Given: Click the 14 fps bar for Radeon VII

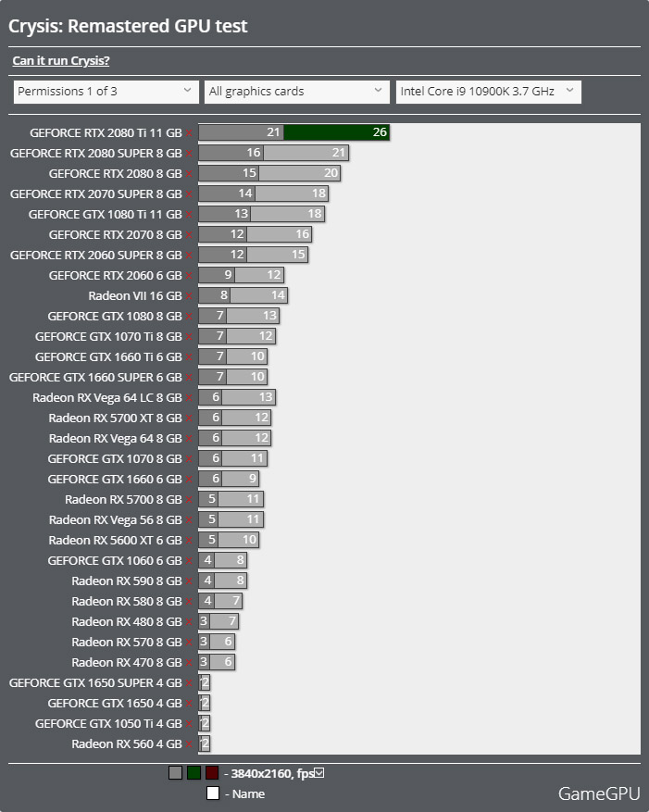Looking at the screenshot, I should 259,295.
